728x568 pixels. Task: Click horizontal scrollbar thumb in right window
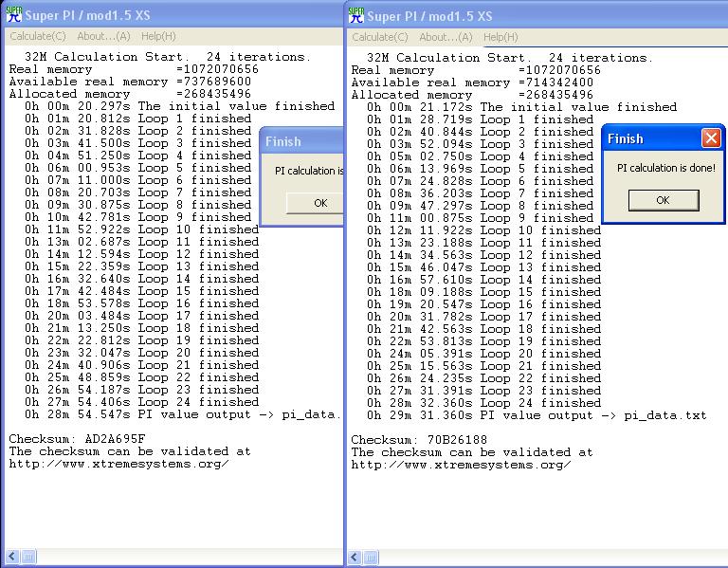point(371,557)
